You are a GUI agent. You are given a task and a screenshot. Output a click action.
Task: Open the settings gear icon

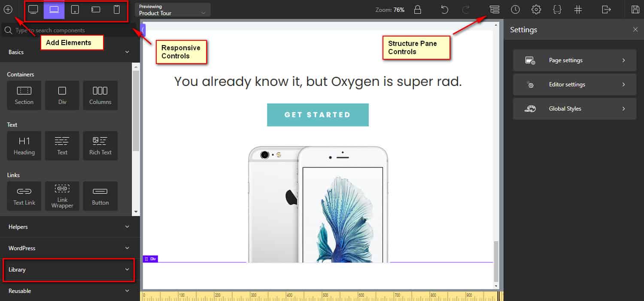click(536, 9)
